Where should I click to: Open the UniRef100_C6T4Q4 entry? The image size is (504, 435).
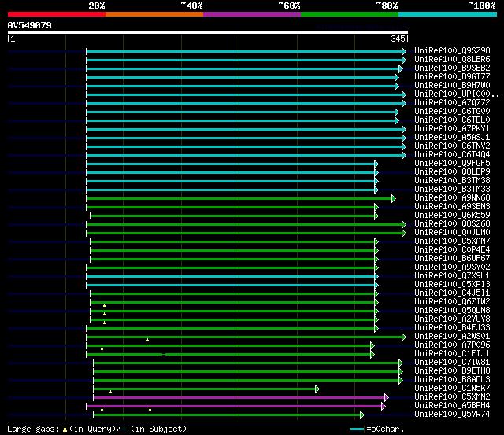tap(452, 155)
